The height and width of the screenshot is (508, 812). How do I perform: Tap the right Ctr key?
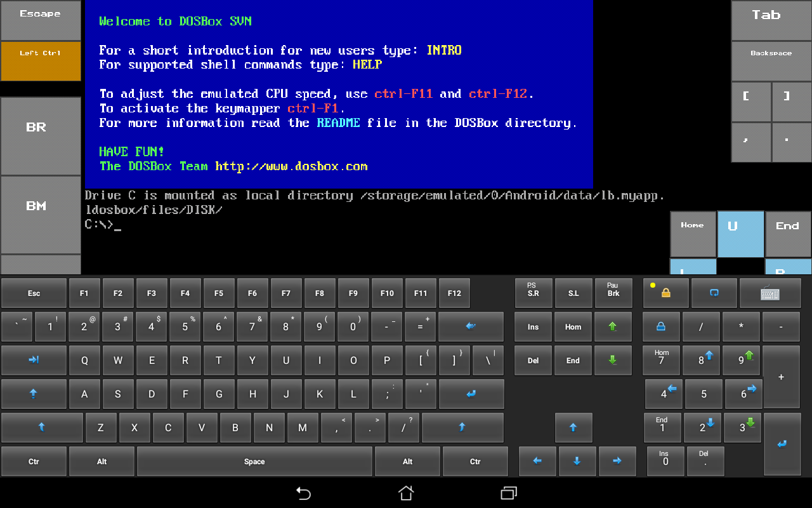pos(475,461)
